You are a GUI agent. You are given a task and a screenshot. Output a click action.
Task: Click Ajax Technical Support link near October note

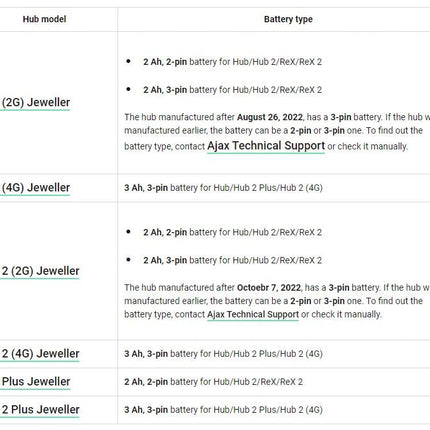[253, 314]
